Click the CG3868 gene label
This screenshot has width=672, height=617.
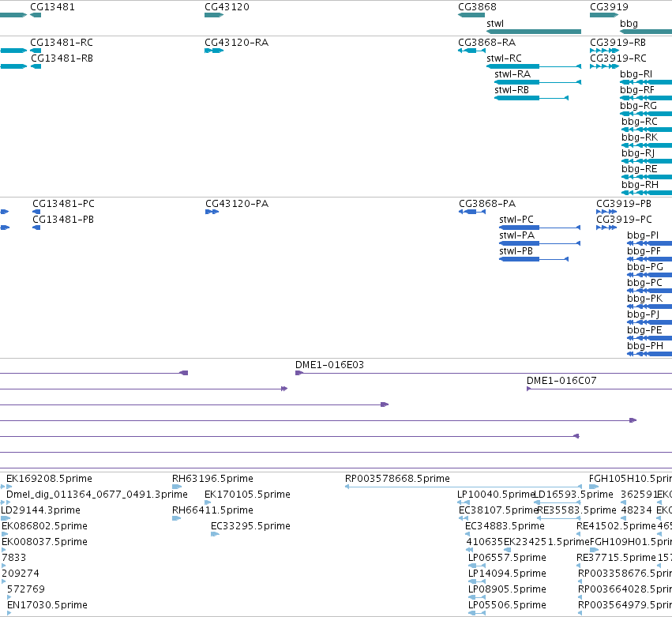point(477,7)
